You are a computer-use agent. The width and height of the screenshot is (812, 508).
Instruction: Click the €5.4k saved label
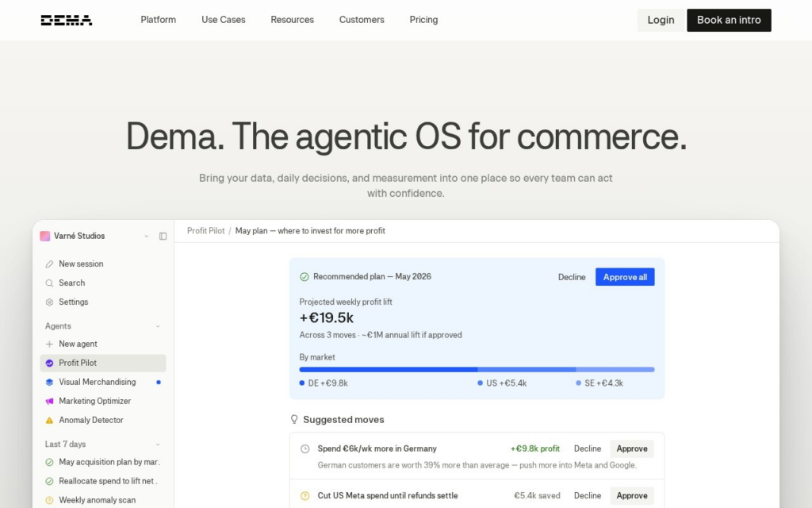point(537,495)
